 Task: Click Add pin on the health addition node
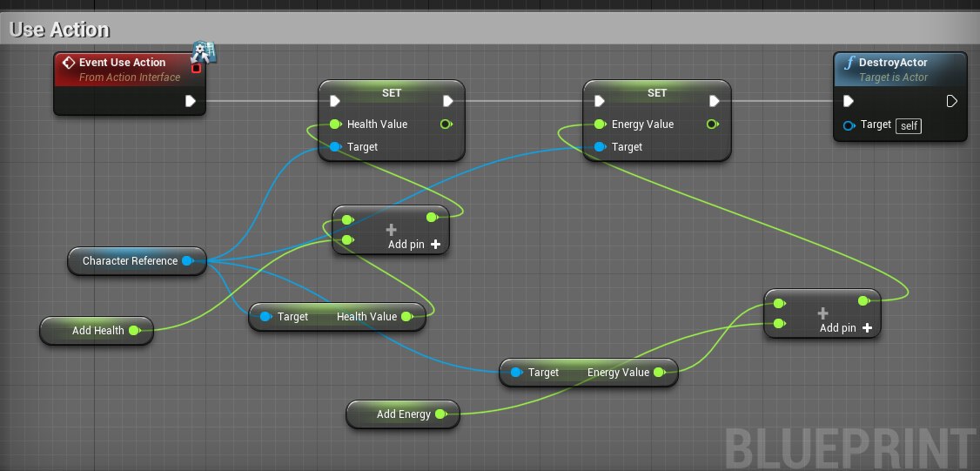coord(414,245)
